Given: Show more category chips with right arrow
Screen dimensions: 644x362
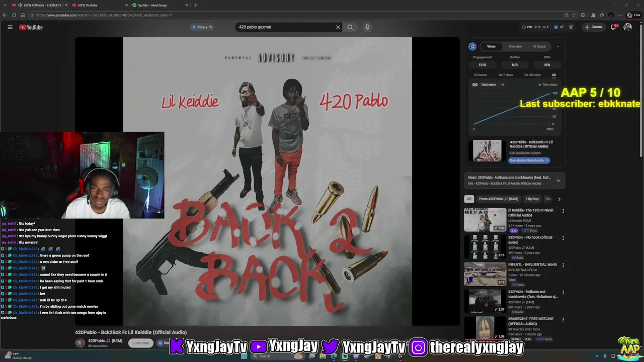Looking at the screenshot, I should (559, 199).
